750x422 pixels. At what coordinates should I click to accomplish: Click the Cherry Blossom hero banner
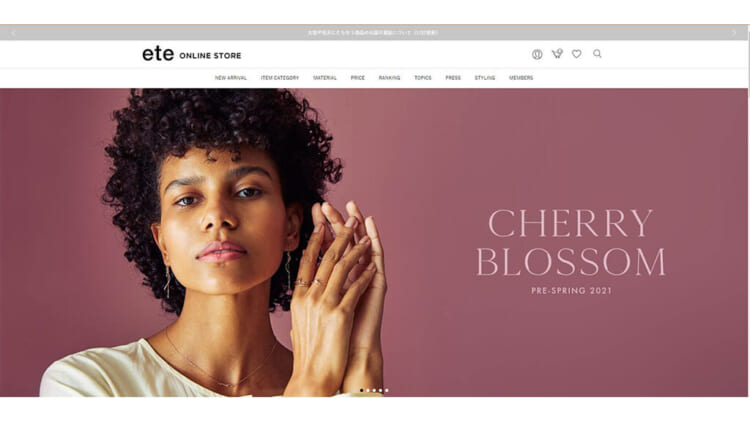click(374, 242)
